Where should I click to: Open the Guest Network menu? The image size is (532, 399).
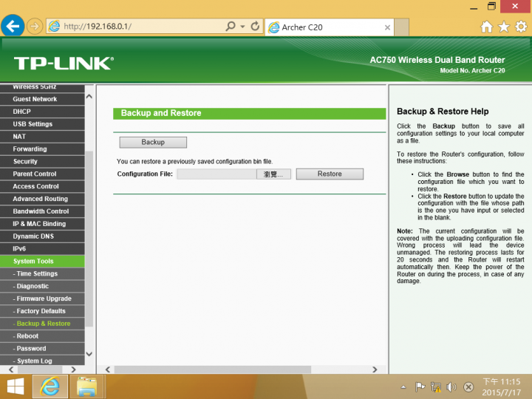(x=42, y=99)
